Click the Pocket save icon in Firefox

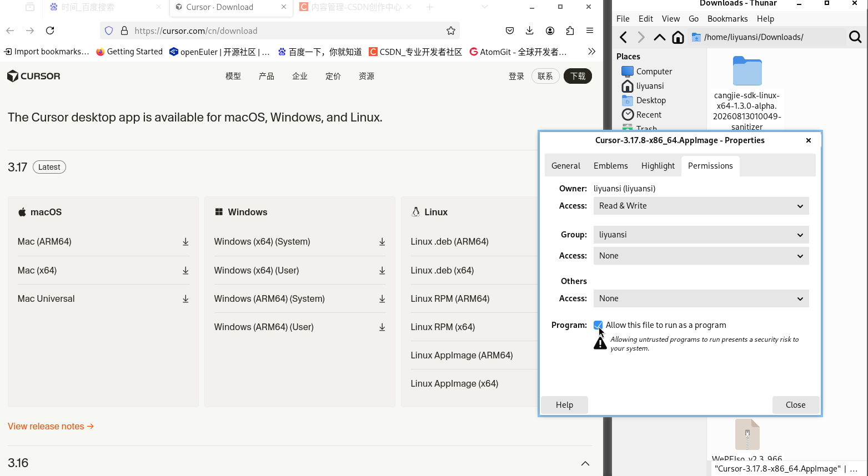[x=510, y=31]
